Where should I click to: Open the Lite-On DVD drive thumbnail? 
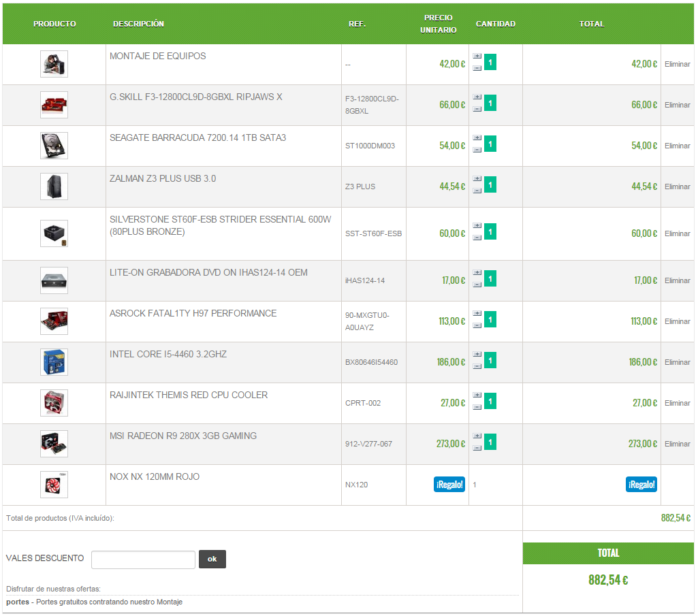(54, 281)
